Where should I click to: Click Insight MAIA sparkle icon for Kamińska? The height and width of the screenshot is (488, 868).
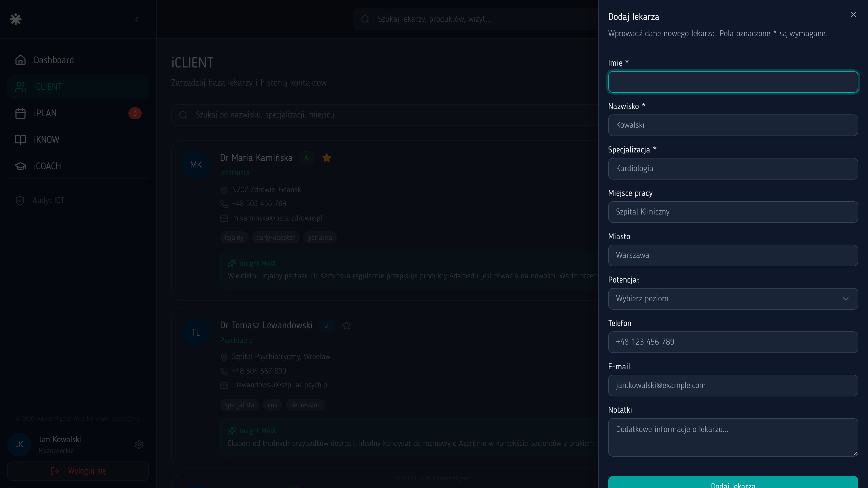coord(232,263)
